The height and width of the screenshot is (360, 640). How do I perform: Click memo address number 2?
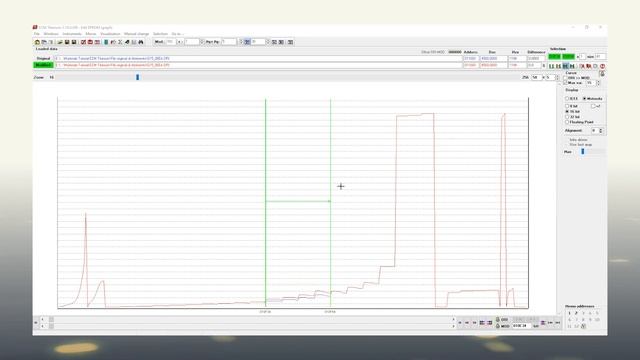click(576, 313)
